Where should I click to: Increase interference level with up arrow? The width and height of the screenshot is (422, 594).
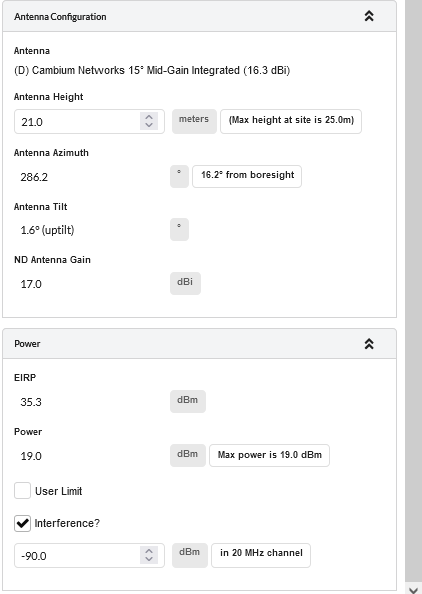149,552
